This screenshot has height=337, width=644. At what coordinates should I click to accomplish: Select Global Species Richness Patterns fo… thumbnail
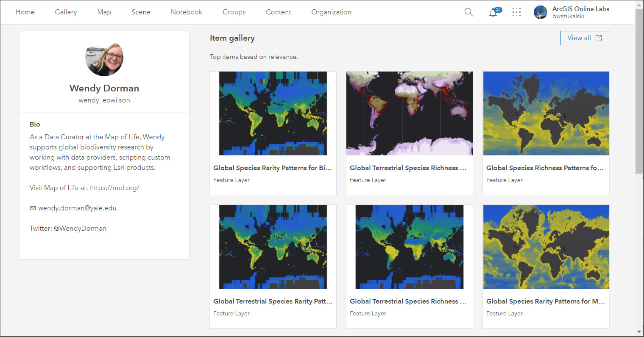546,113
